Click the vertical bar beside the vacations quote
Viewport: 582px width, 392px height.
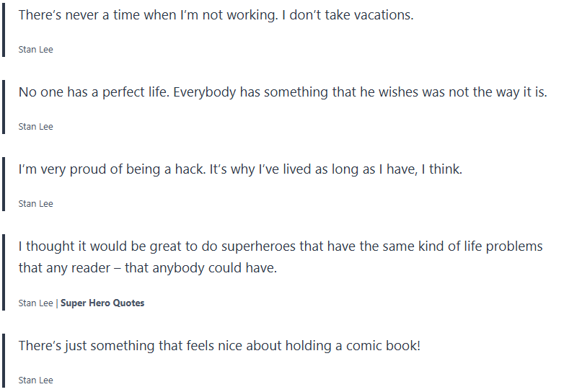click(4, 30)
